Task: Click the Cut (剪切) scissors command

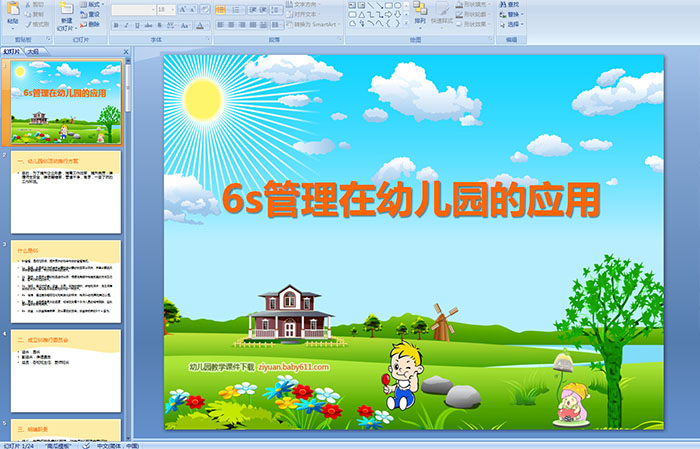Action: 35,4
